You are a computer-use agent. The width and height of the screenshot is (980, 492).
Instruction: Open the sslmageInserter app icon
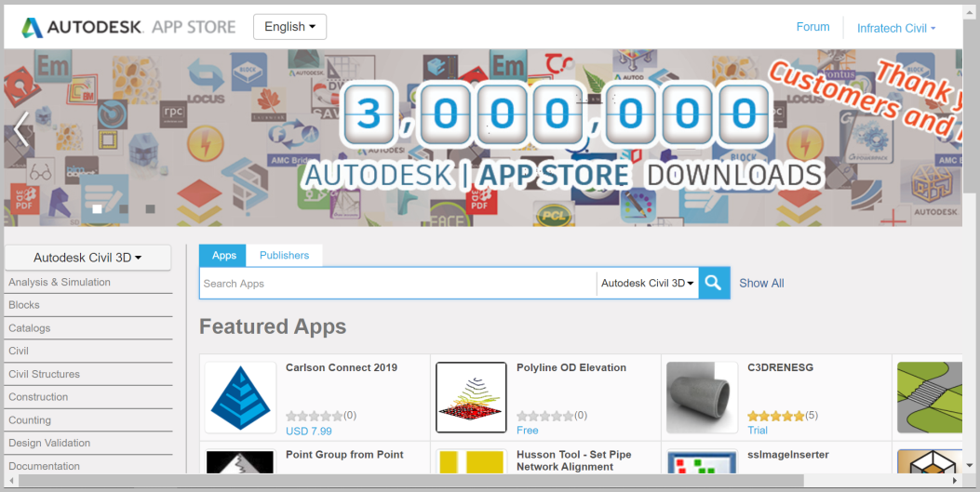coord(702,461)
